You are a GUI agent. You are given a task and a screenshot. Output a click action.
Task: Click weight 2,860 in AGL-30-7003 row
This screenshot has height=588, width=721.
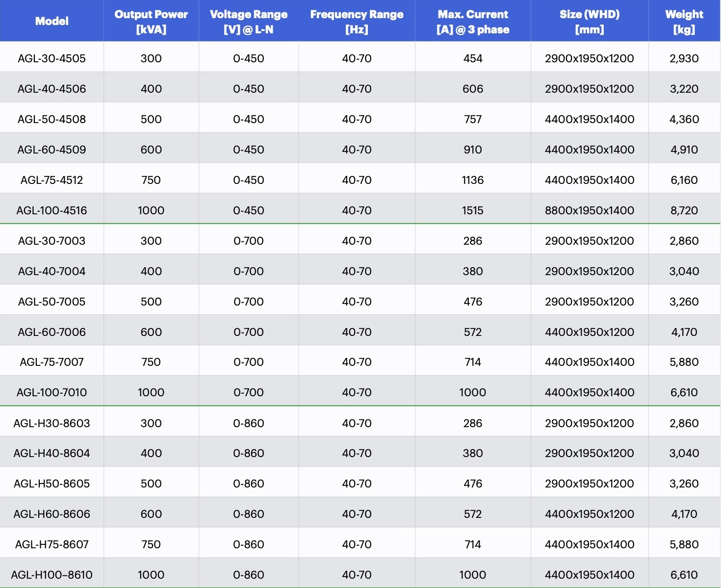pyautogui.click(x=684, y=241)
